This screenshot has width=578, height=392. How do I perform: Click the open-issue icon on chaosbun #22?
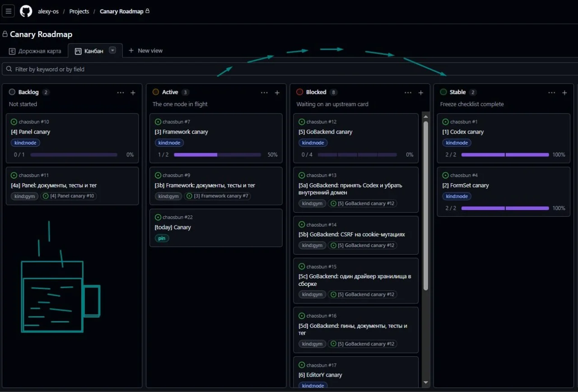(158, 217)
